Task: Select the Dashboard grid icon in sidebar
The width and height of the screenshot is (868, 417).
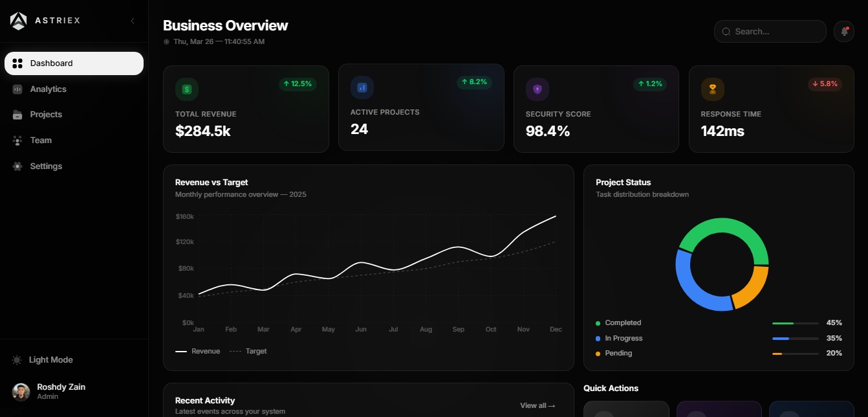Action: click(17, 63)
